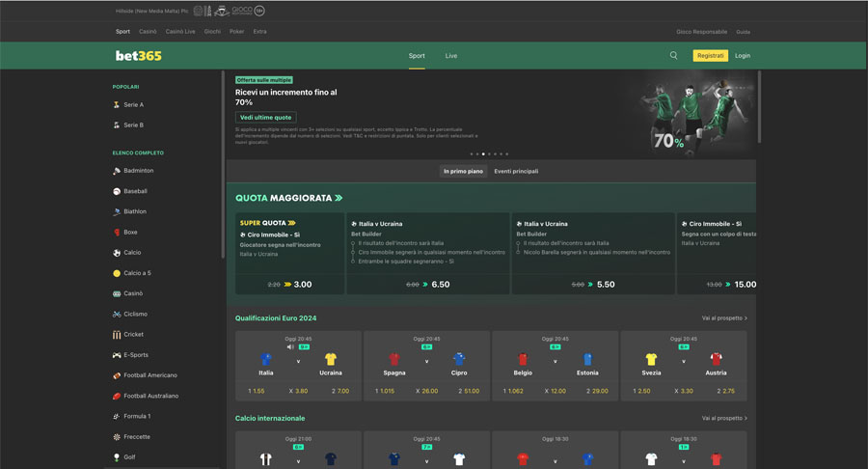Select the Baseball sport icon

[x=117, y=192]
